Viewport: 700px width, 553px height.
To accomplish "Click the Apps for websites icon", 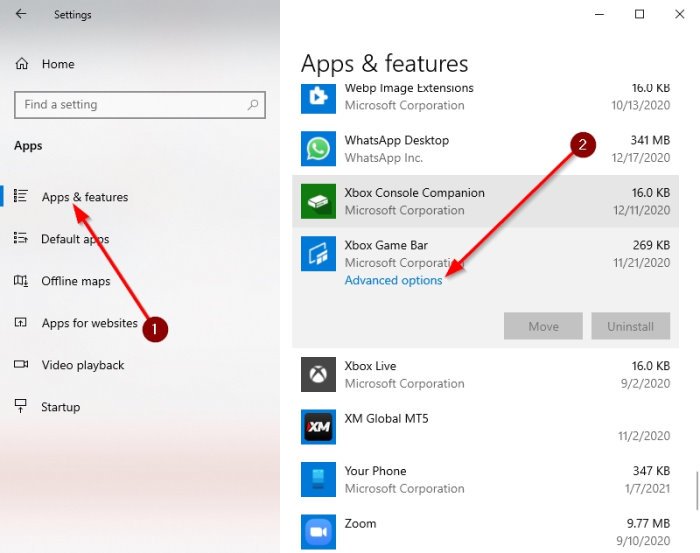I will click(x=21, y=322).
